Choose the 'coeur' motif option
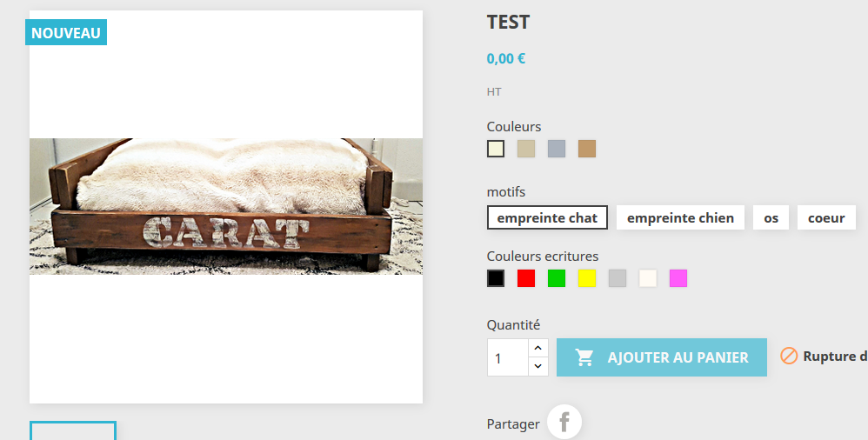The height and width of the screenshot is (440, 868). [x=826, y=217]
